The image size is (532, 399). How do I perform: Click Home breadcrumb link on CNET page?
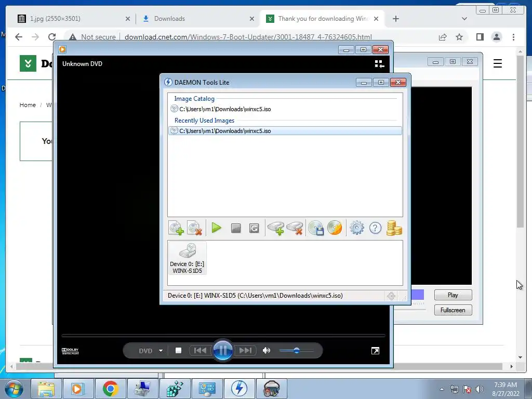(x=28, y=105)
